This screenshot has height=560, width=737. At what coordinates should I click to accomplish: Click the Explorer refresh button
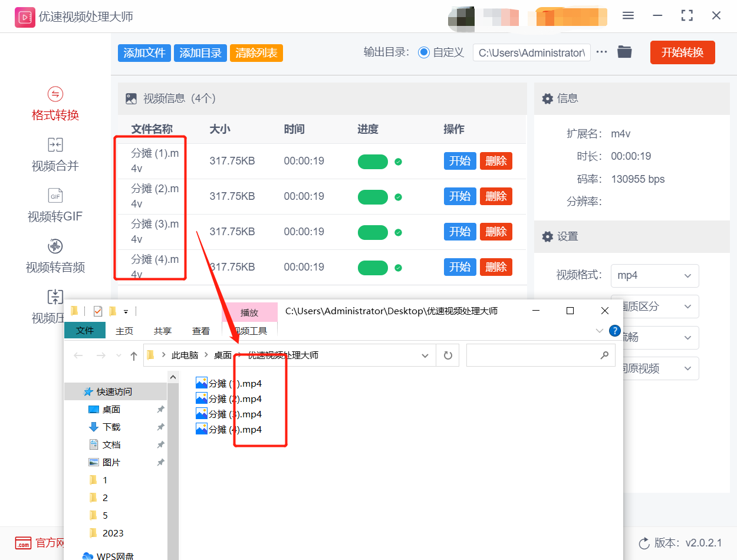pos(448,355)
